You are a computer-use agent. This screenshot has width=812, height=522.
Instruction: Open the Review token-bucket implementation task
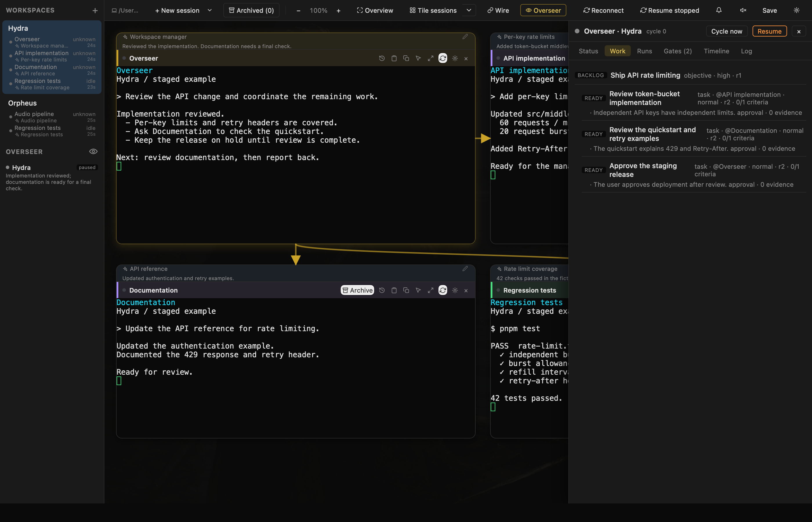693,103
